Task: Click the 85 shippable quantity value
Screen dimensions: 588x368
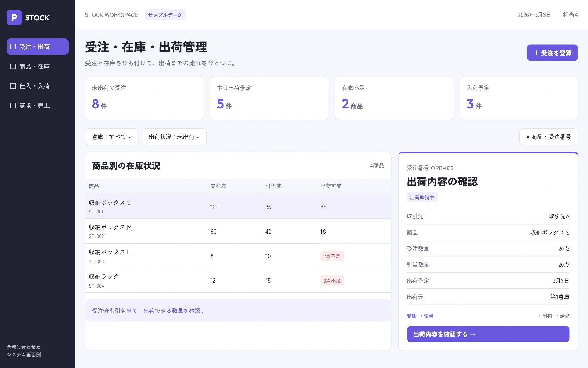Action: pos(323,207)
